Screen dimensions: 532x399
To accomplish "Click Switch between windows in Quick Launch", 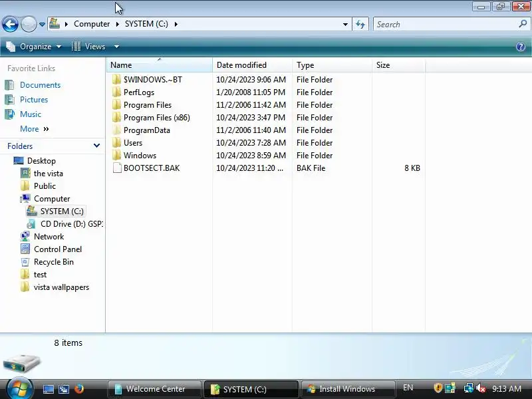I will [63, 389].
